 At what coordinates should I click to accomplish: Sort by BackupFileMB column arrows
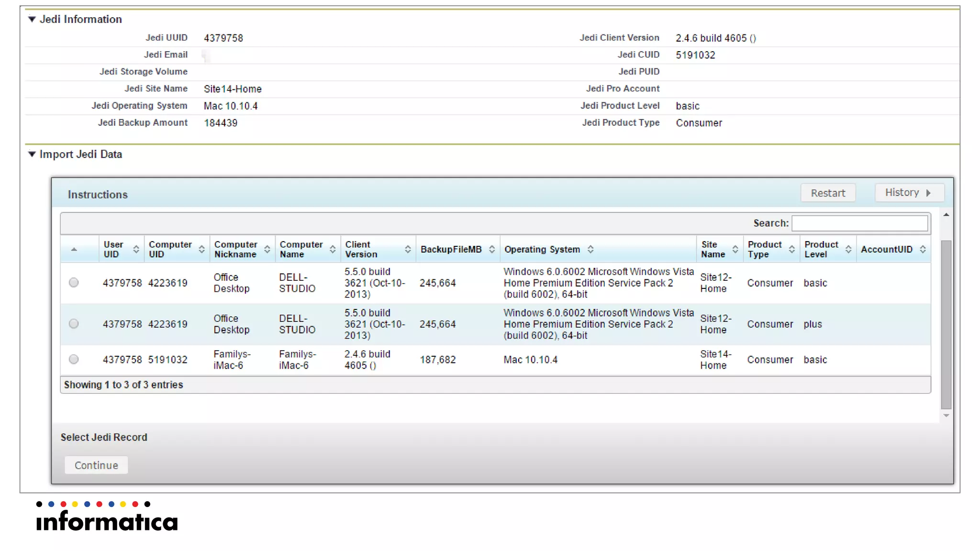491,249
